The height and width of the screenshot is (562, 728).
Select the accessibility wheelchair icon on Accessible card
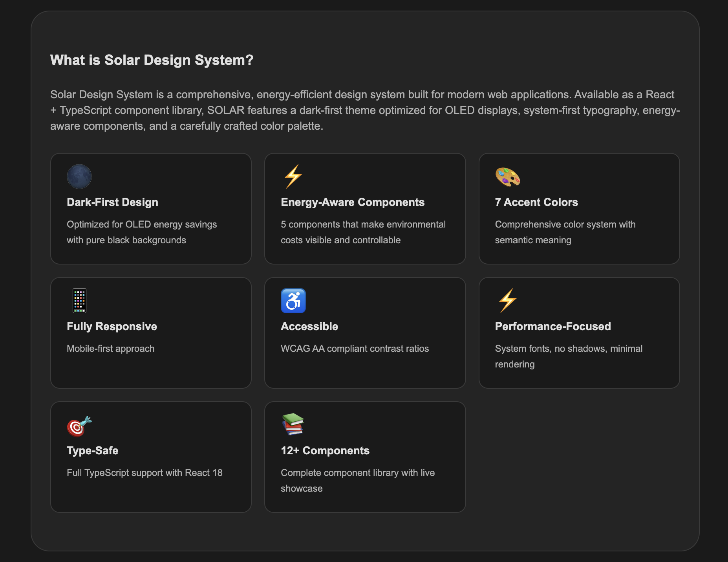point(293,301)
